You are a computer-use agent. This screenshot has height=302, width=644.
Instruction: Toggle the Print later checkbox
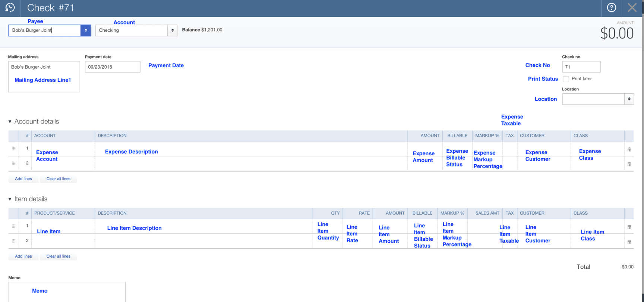tap(566, 79)
